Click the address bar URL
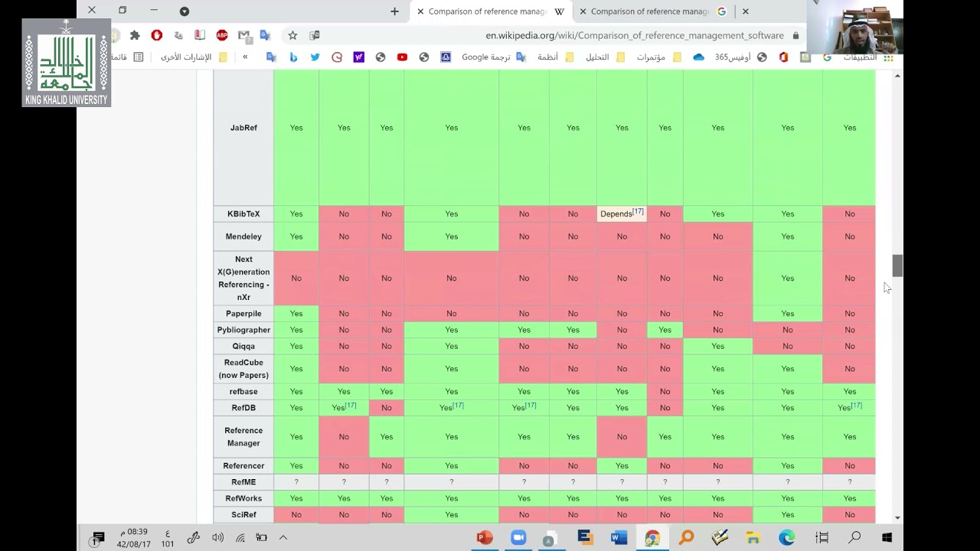The width and height of the screenshot is (980, 551). [x=635, y=35]
